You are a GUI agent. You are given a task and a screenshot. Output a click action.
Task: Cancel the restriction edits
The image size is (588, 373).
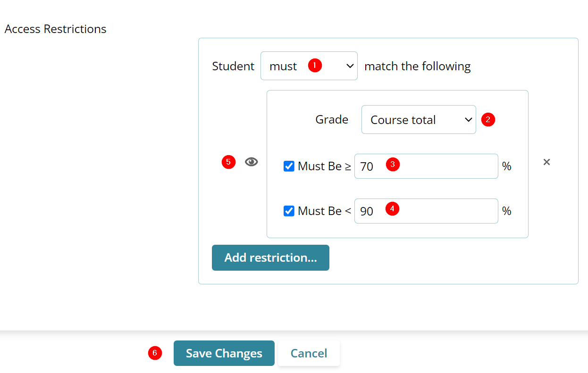pyautogui.click(x=309, y=353)
